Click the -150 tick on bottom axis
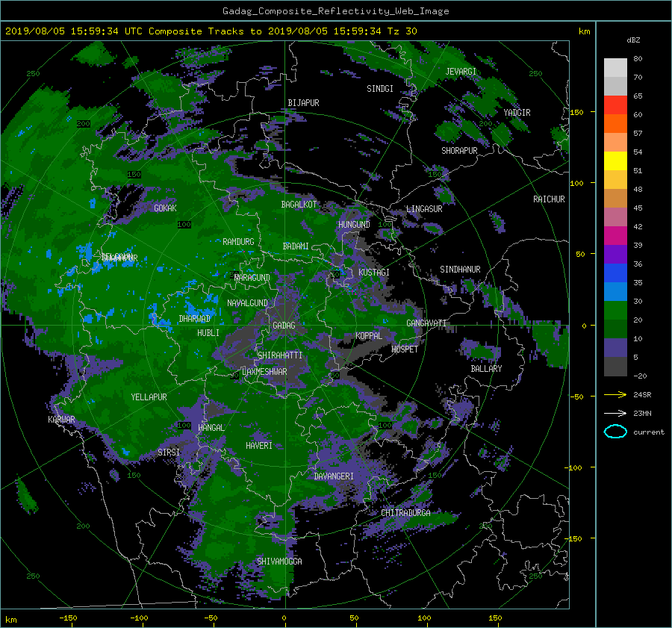Screen dimensions: 672x628 coord(68,618)
